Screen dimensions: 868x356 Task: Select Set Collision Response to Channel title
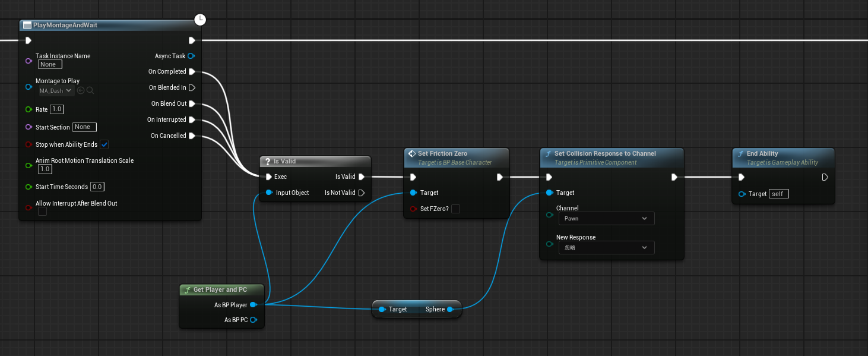coord(605,153)
